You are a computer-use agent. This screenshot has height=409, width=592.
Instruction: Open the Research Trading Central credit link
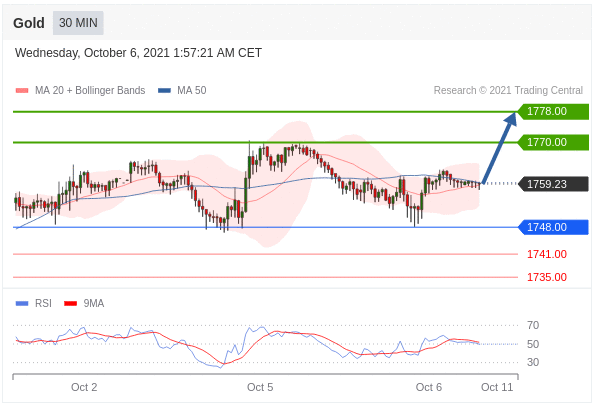(x=508, y=90)
